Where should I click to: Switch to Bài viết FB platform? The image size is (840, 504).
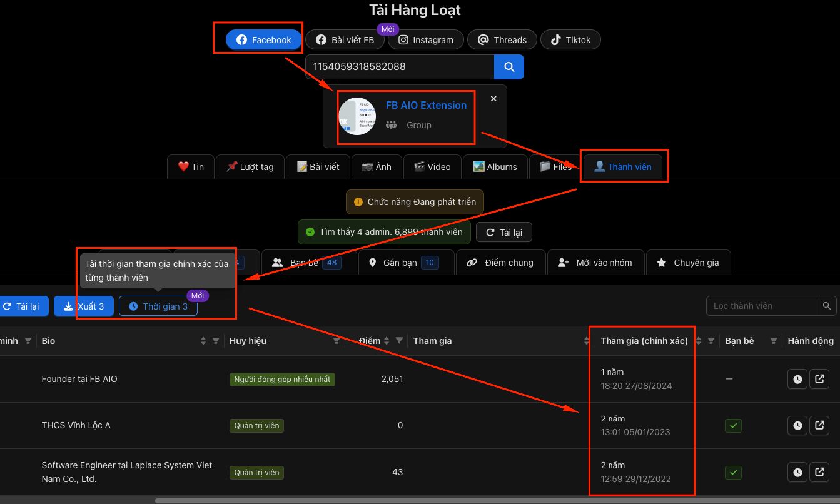pos(345,40)
